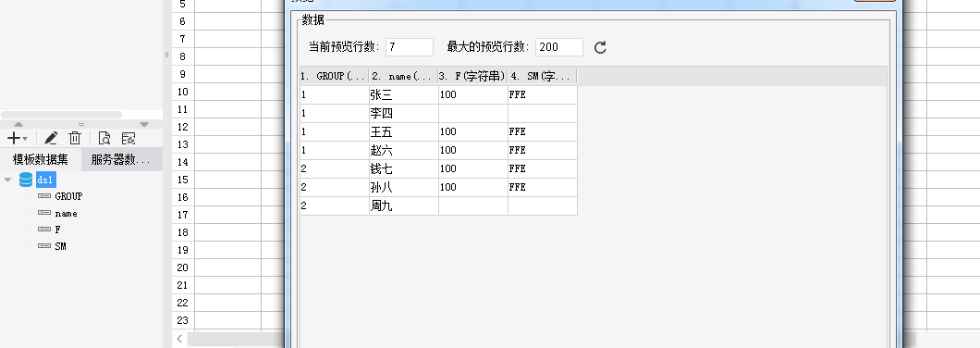Delete dataset using trash icon

point(75,138)
